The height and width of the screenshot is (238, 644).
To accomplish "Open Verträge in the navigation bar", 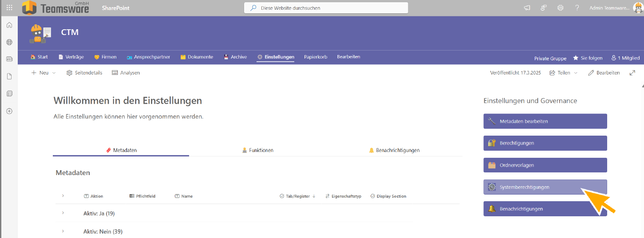I will [71, 57].
